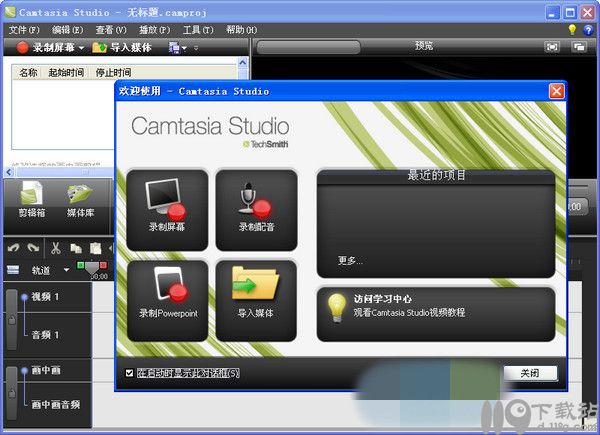The height and width of the screenshot is (435, 600).
Task: Open the 编辑(E) menu
Action: tap(67, 30)
